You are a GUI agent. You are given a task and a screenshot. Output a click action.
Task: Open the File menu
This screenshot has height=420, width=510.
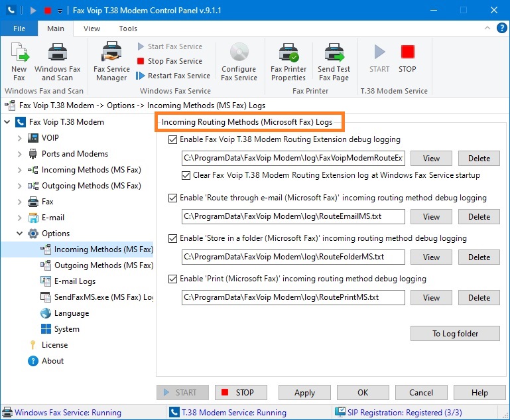tap(19, 29)
